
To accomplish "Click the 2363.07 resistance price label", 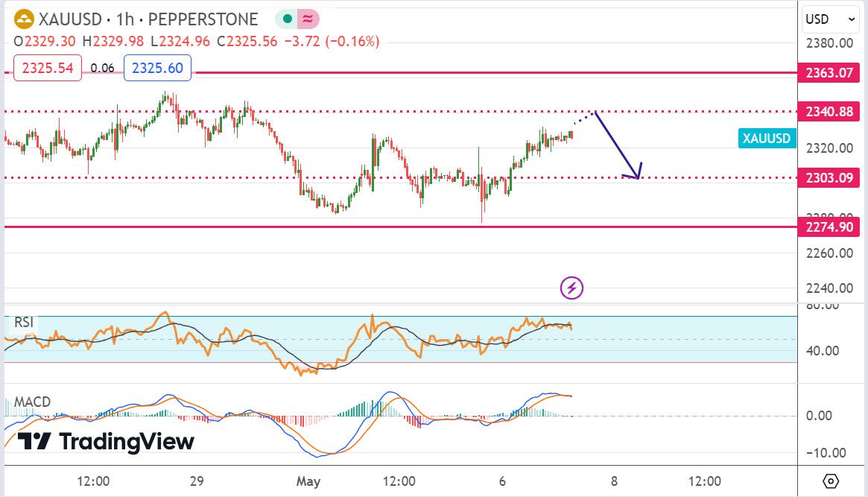I will coord(829,73).
